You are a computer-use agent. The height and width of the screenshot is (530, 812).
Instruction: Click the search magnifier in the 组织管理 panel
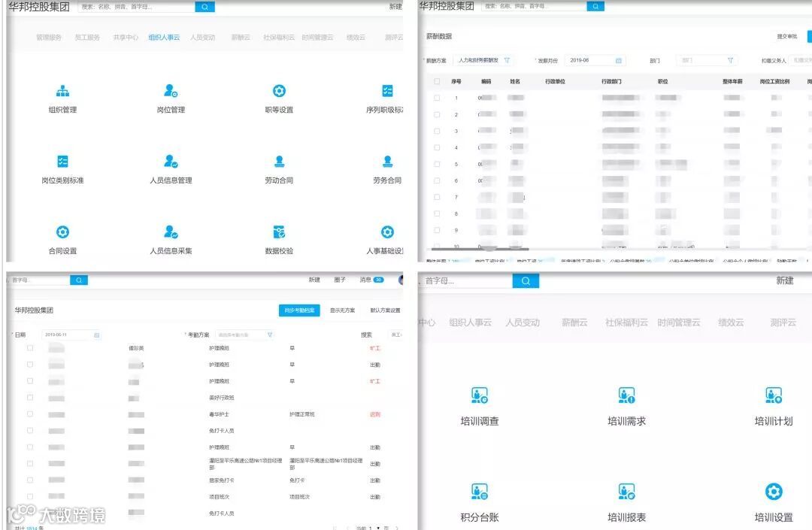pos(205,7)
